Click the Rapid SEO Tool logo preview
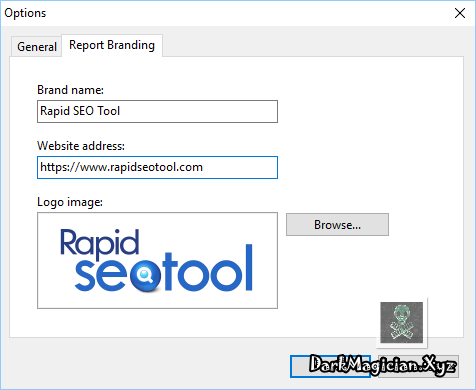Screen dimensions: 476x390 pos(157,260)
